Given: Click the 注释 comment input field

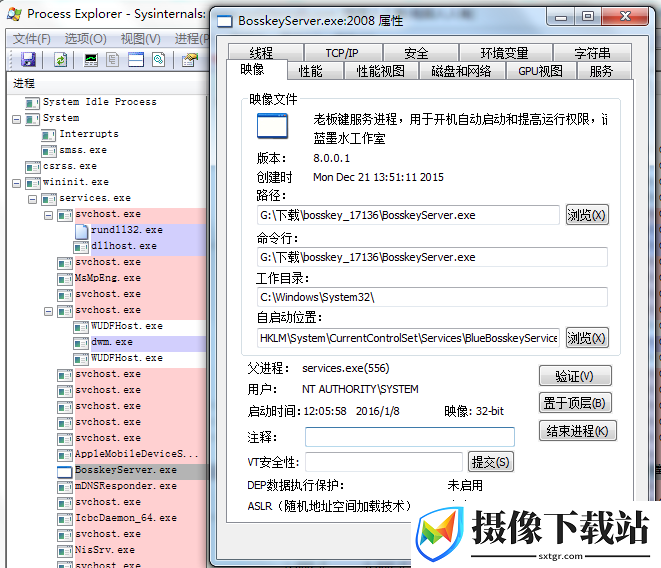Looking at the screenshot, I should coord(409,437).
